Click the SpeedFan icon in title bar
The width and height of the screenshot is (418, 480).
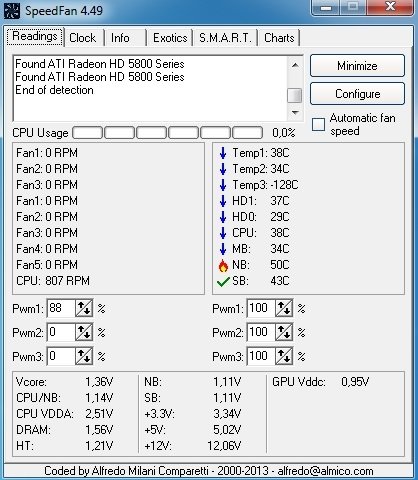point(12,11)
